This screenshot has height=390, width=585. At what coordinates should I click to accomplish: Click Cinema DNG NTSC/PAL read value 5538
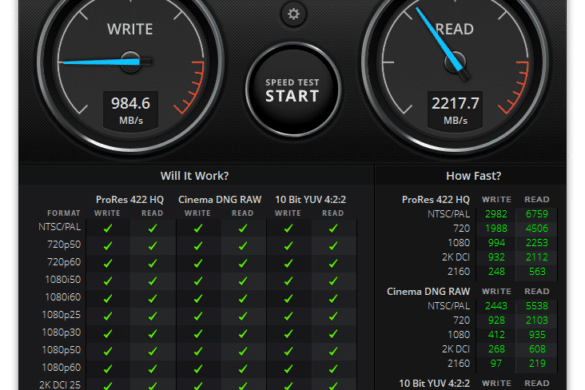537,306
